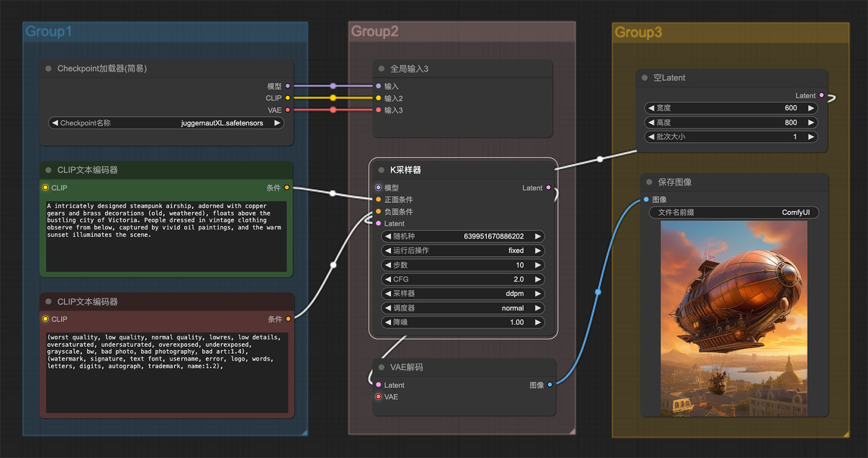
Task: Decrease 降噪 with its left arrow
Action: point(388,323)
